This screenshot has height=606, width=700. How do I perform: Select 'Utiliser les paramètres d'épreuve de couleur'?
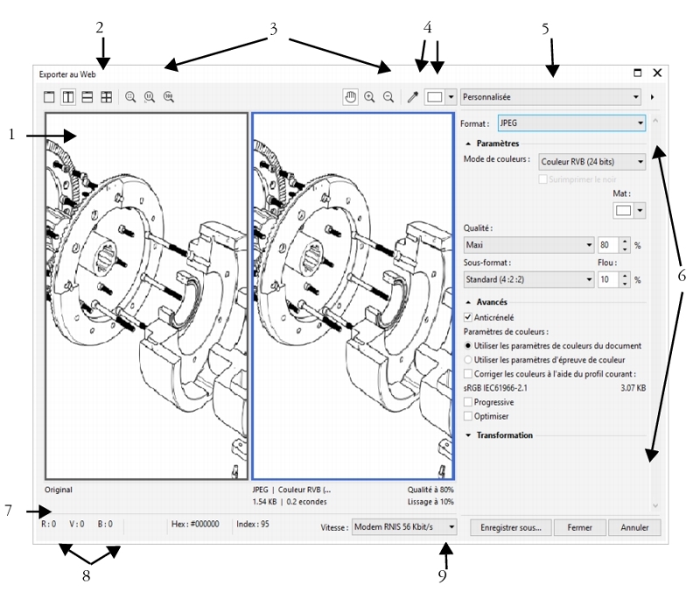point(468,359)
